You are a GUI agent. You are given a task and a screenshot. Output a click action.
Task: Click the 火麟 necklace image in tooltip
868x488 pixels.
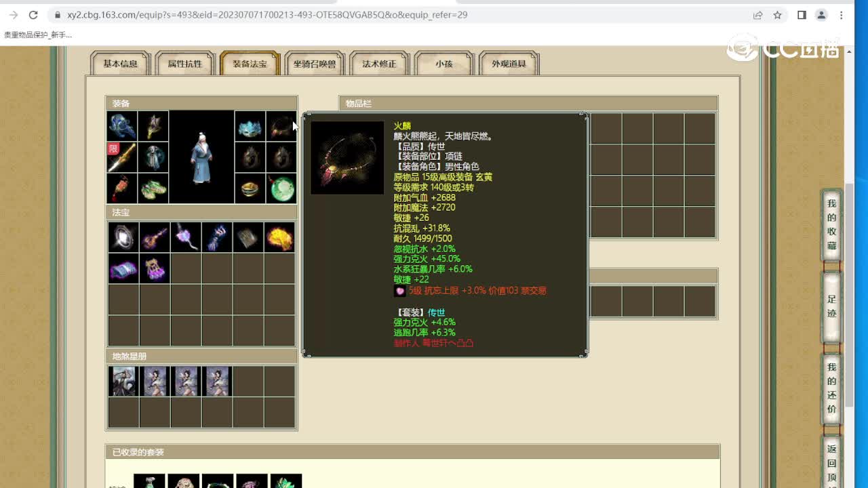(347, 158)
